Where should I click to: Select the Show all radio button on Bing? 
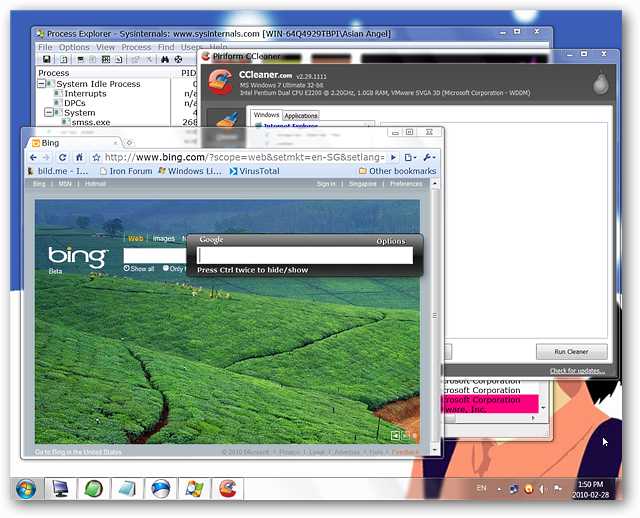pos(127,268)
